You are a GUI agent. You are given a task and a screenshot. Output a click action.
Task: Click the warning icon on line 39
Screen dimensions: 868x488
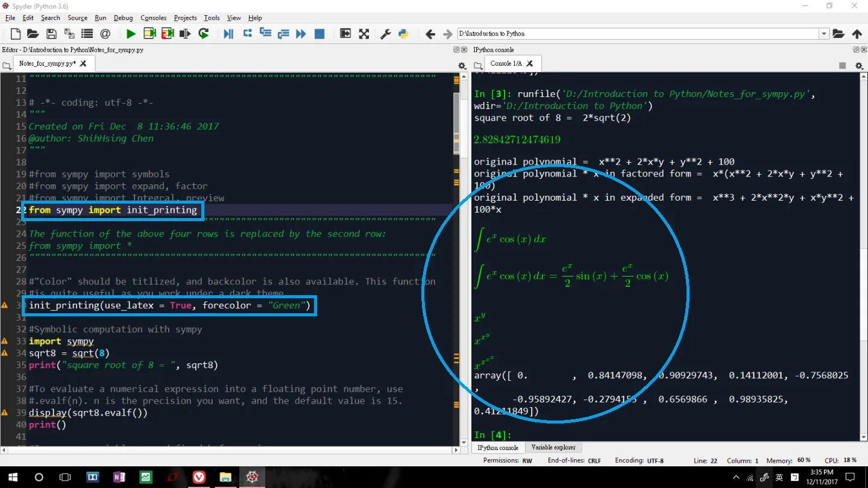pyautogui.click(x=5, y=413)
